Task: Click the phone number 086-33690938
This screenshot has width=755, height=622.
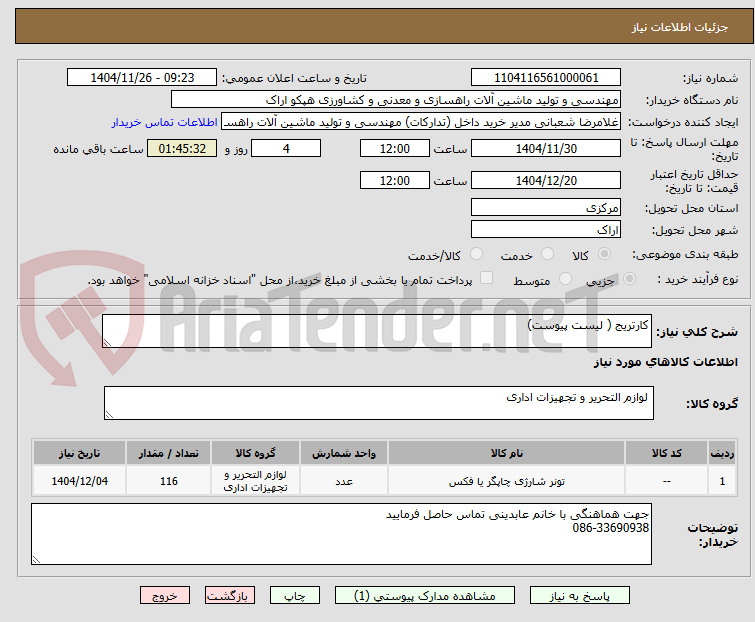Action: click(611, 528)
